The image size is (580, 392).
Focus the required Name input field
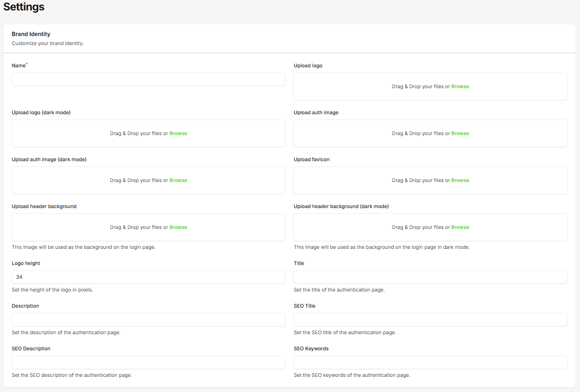click(x=148, y=79)
